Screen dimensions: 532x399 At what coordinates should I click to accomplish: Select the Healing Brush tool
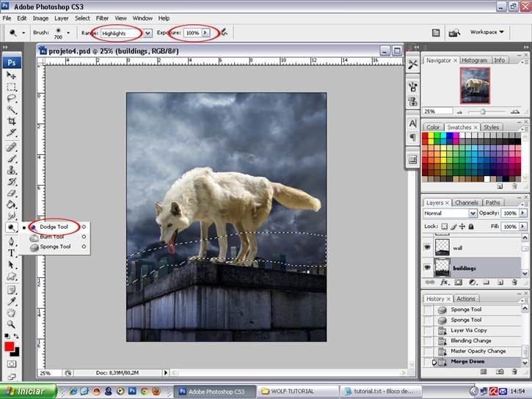tap(11, 147)
